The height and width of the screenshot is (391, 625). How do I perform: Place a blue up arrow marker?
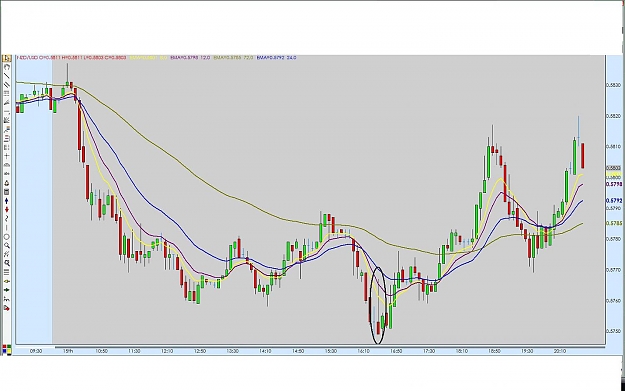[6, 201]
